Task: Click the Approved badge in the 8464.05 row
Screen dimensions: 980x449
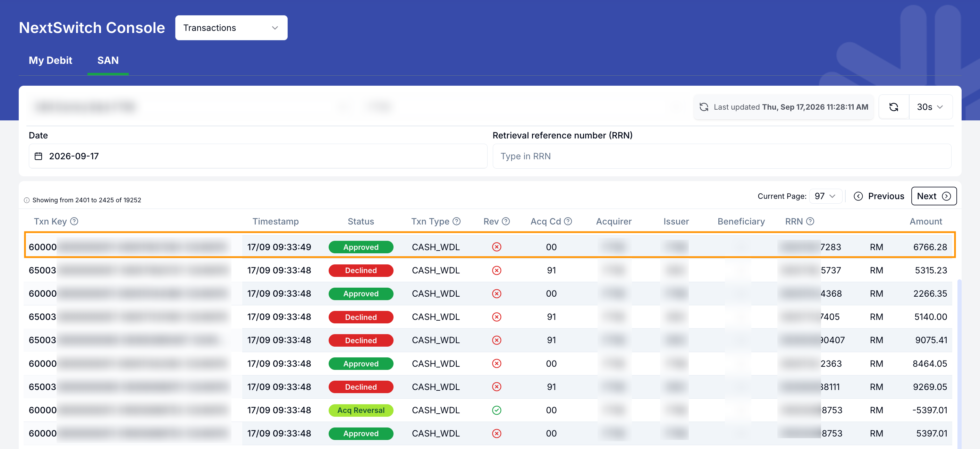Action: (x=361, y=363)
